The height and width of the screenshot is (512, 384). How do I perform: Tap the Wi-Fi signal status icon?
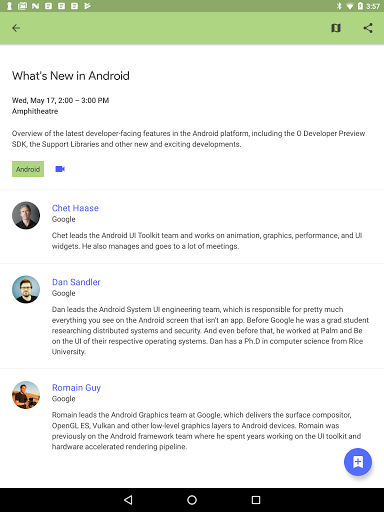(x=350, y=6)
